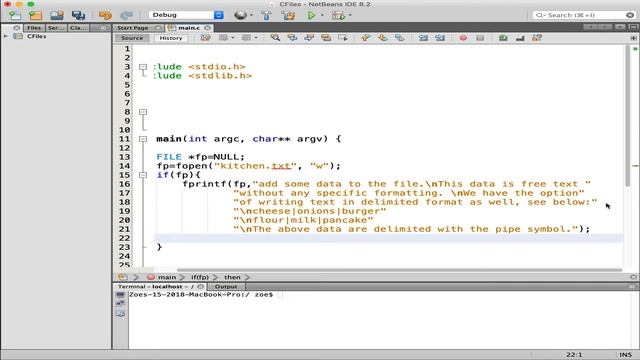This screenshot has height=360, width=640.
Task: Click the 22:1 cursor position in status bar
Action: coord(574,355)
